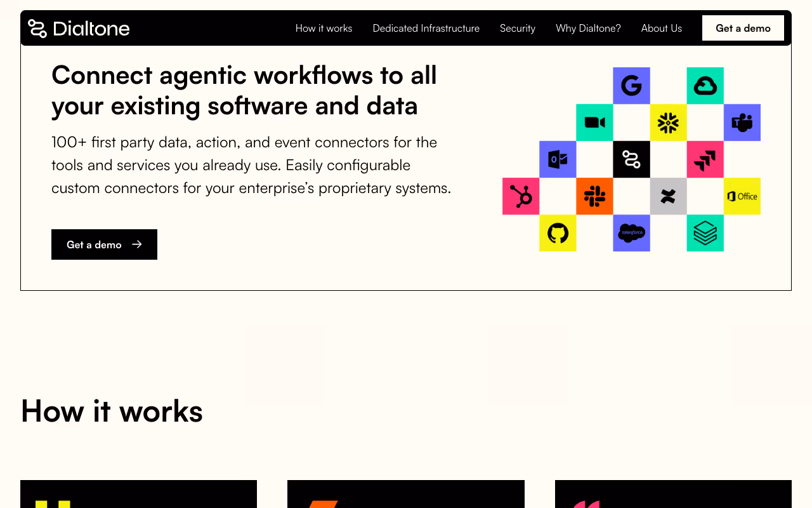This screenshot has height=508, width=812.
Task: Click the Zoom video camera tile
Action: (594, 123)
